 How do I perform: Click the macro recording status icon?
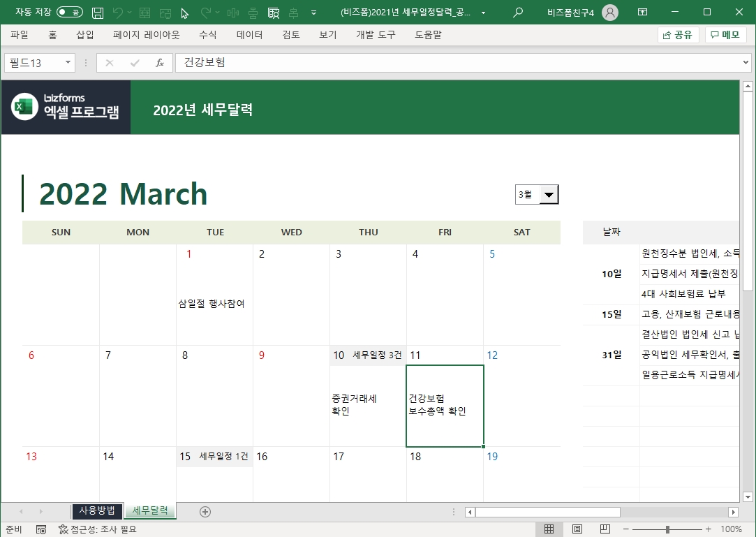pyautogui.click(x=41, y=529)
